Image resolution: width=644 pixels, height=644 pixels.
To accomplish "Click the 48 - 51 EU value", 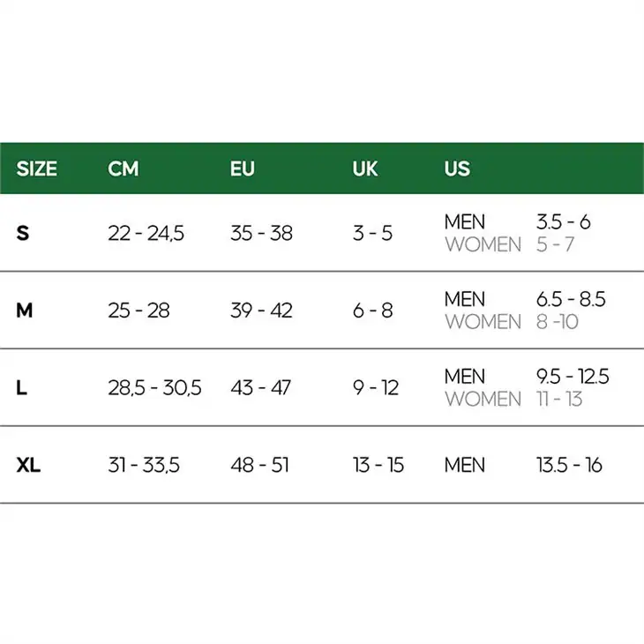I will (259, 465).
